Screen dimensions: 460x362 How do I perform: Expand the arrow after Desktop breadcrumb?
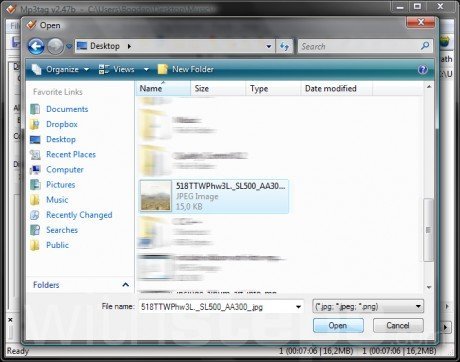pyautogui.click(x=129, y=46)
